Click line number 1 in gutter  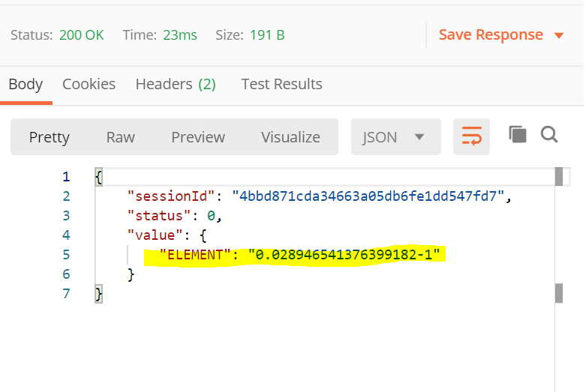[x=66, y=177]
